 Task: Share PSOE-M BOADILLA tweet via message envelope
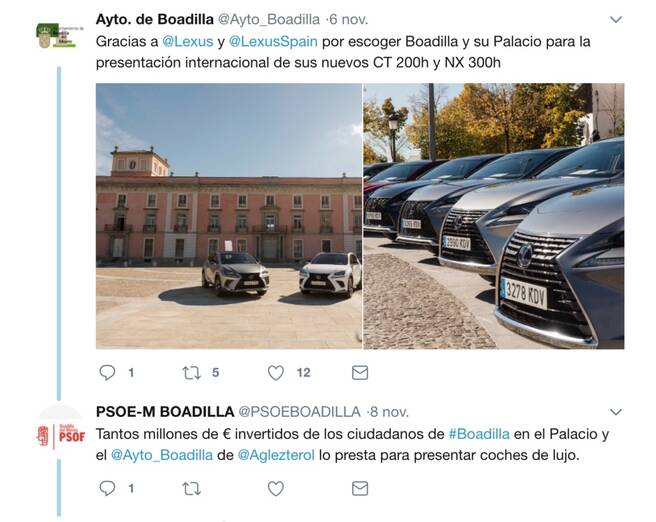pos(360,488)
